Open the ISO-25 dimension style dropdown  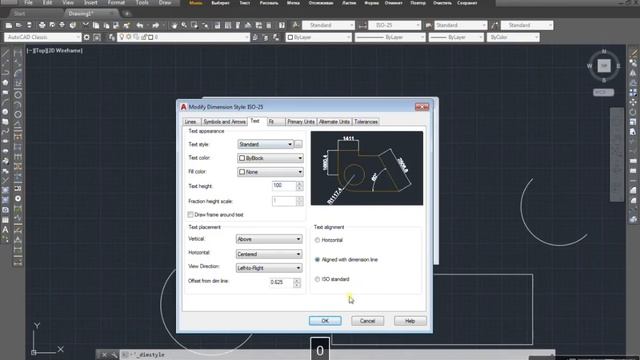pyautogui.click(x=394, y=25)
